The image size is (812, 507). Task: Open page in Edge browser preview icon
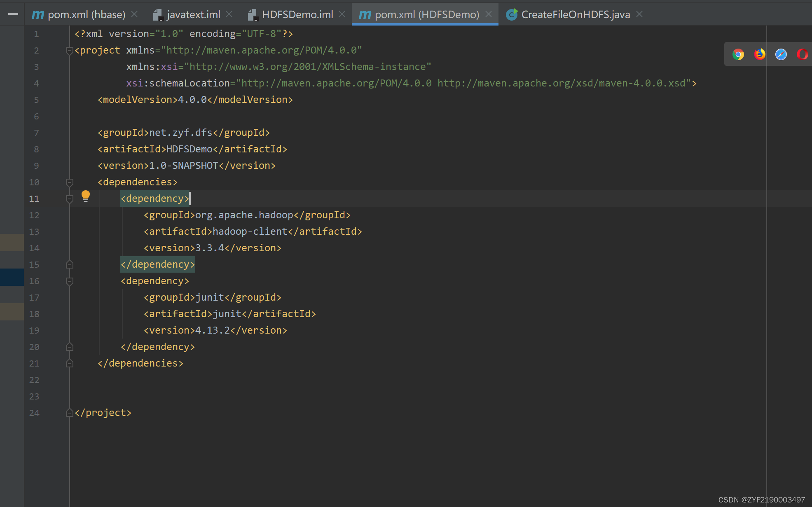(x=781, y=54)
